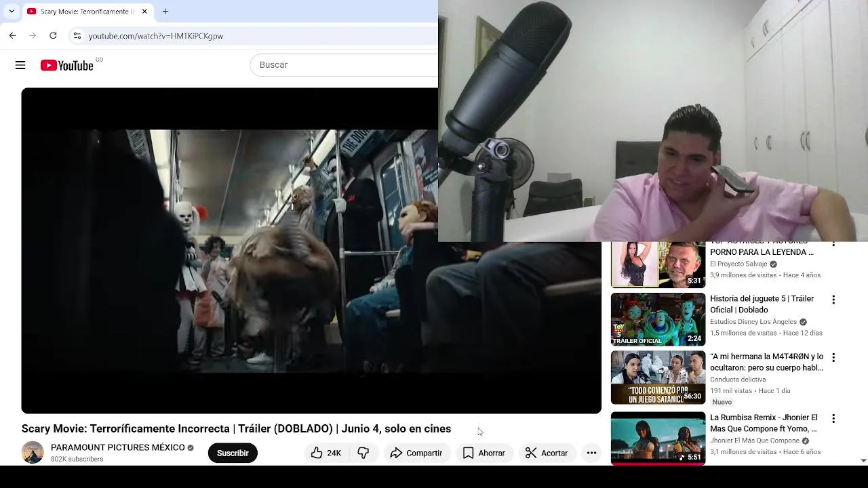868x488 pixels.
Task: Open Conducta delictiva channel link
Action: point(738,380)
